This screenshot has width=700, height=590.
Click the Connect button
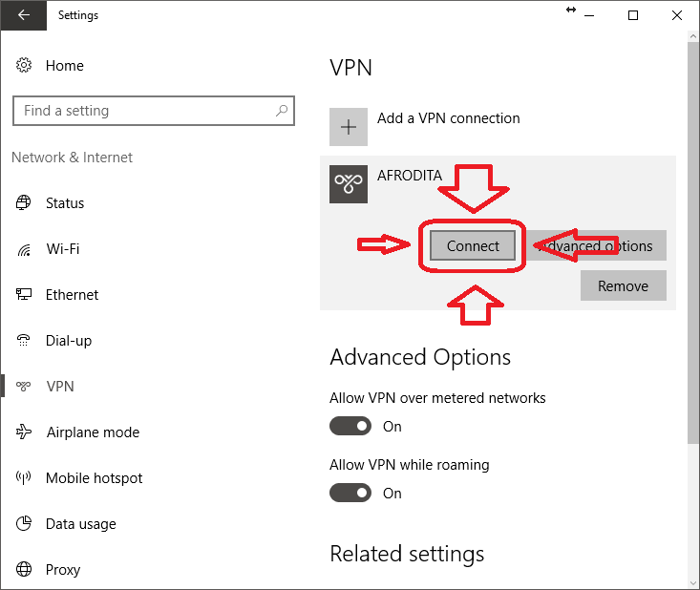pos(473,245)
